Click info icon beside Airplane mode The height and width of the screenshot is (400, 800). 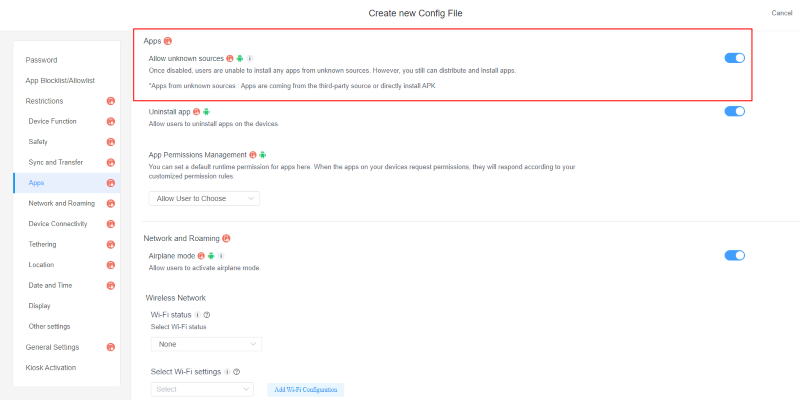[x=220, y=256]
